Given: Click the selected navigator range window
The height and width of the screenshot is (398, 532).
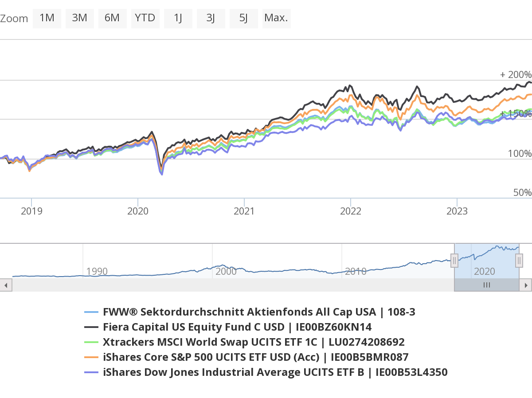Looking at the screenshot, I should point(487,261).
